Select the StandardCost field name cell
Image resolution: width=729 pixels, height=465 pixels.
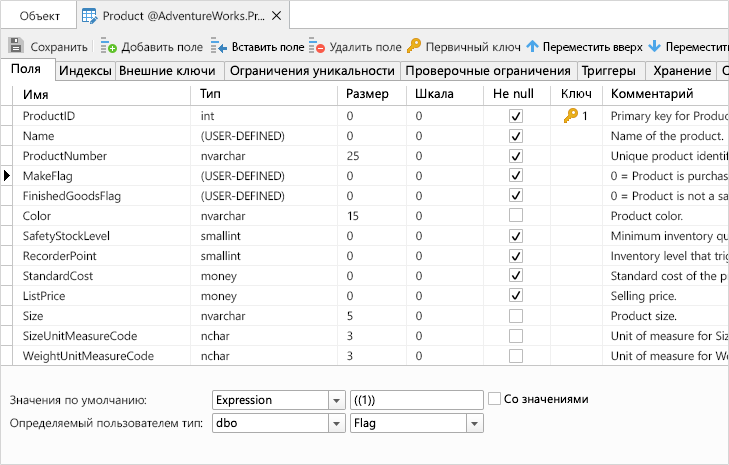point(101,276)
